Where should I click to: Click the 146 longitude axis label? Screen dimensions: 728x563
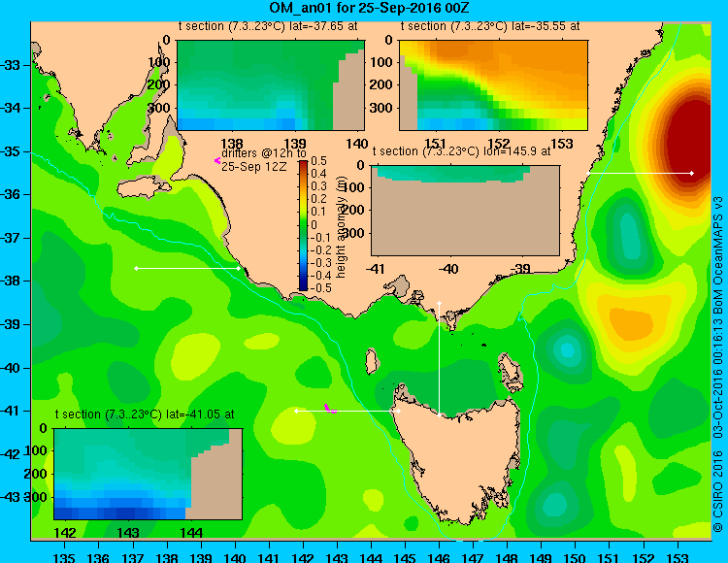click(439, 558)
